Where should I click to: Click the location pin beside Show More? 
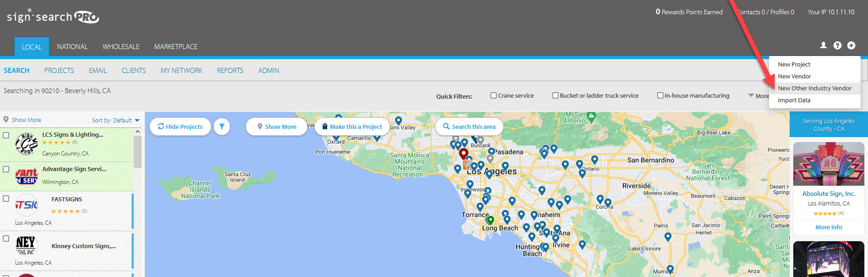(x=6, y=120)
